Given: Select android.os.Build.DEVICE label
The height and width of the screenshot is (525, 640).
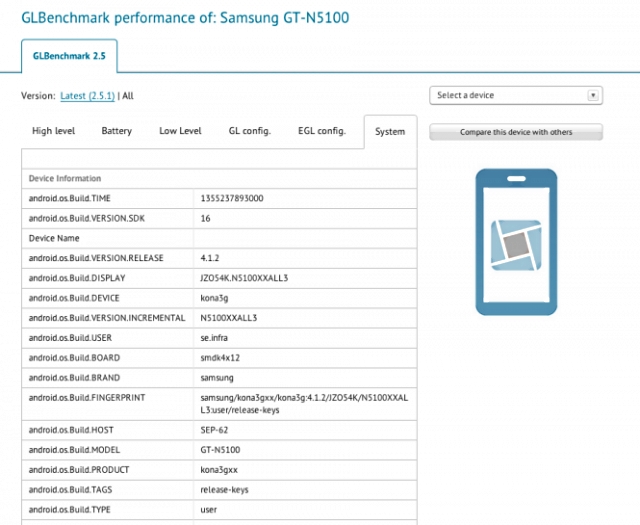Looking at the screenshot, I should [x=74, y=298].
